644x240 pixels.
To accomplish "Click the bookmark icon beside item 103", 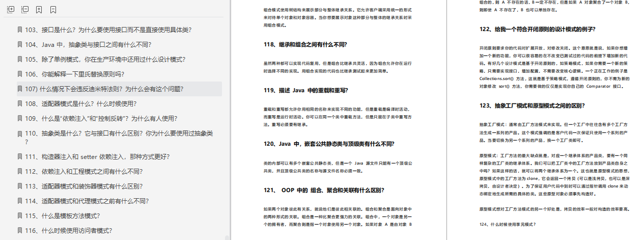I will coord(19,30).
